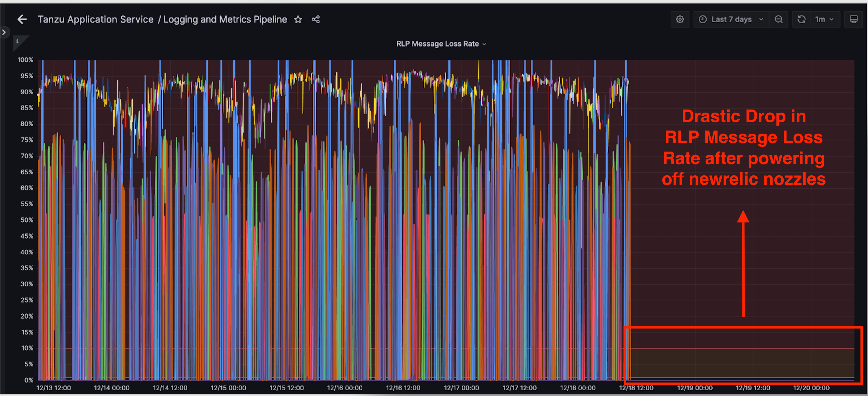Click the share dashboard icon
The width and height of the screenshot is (868, 396).
(315, 19)
